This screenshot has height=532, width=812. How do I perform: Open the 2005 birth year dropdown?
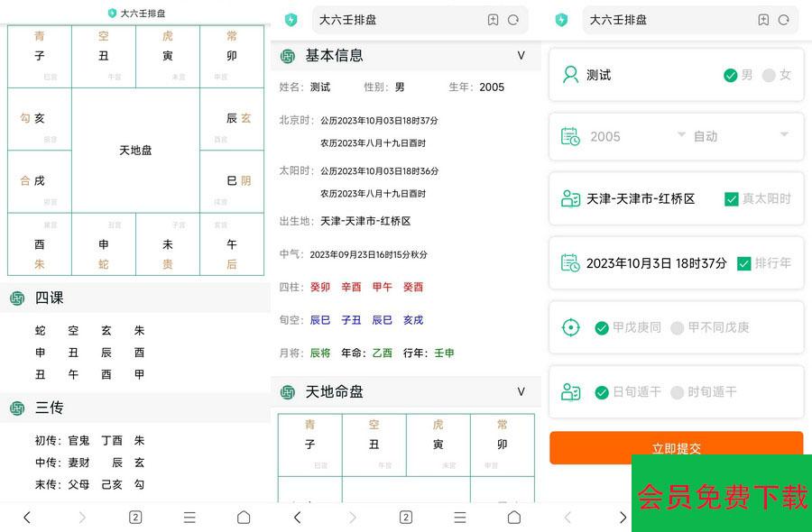tap(638, 136)
